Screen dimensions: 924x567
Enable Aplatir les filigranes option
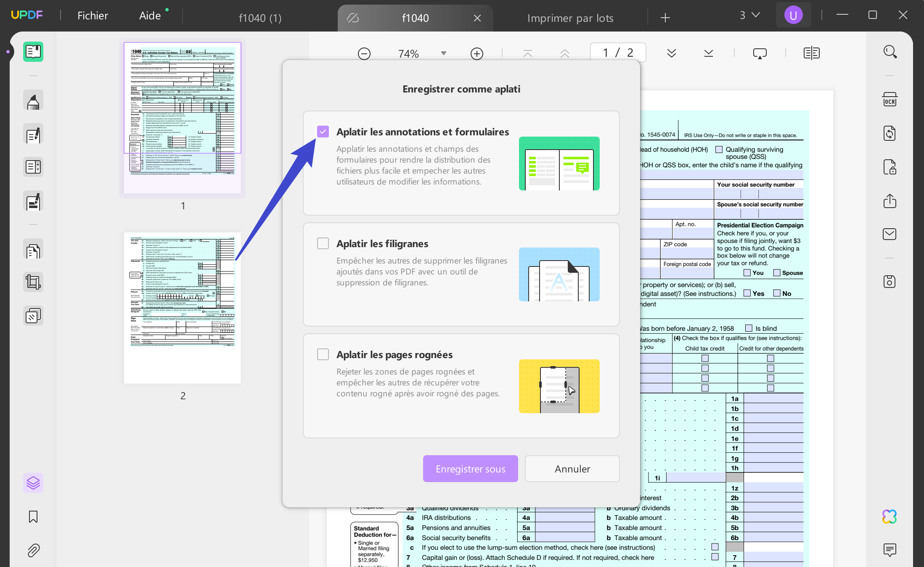click(323, 243)
